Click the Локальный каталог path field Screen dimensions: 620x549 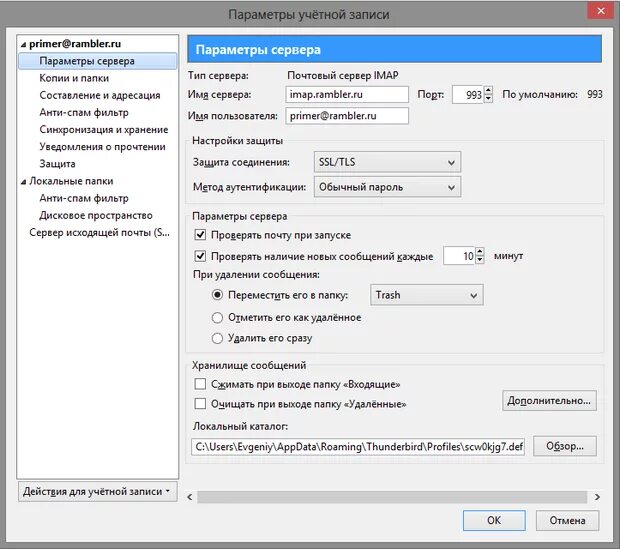pos(358,447)
